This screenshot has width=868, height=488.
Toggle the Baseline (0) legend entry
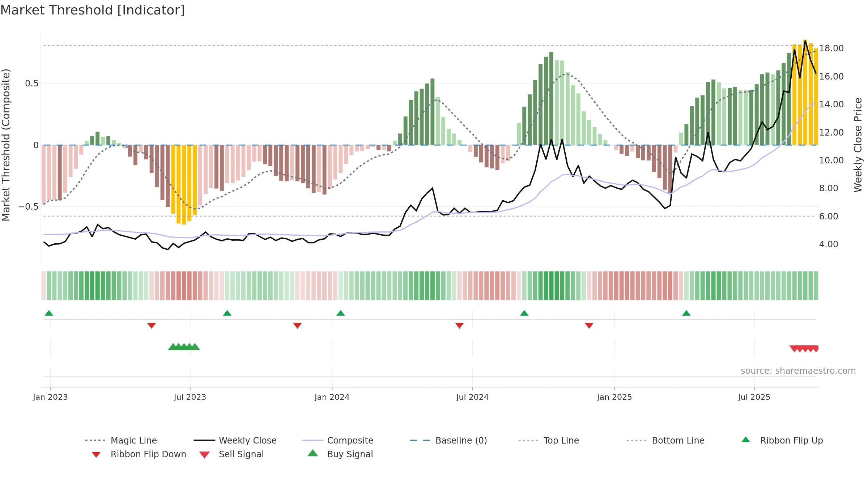(448, 440)
